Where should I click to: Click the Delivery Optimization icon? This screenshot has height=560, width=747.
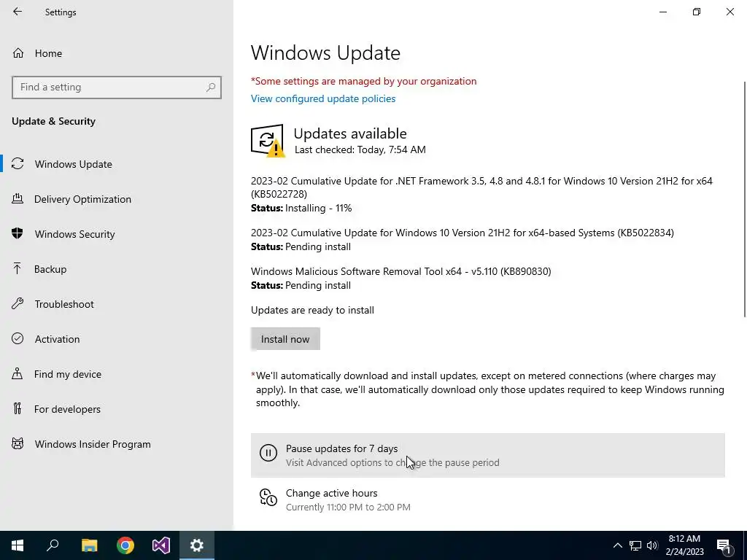point(18,198)
